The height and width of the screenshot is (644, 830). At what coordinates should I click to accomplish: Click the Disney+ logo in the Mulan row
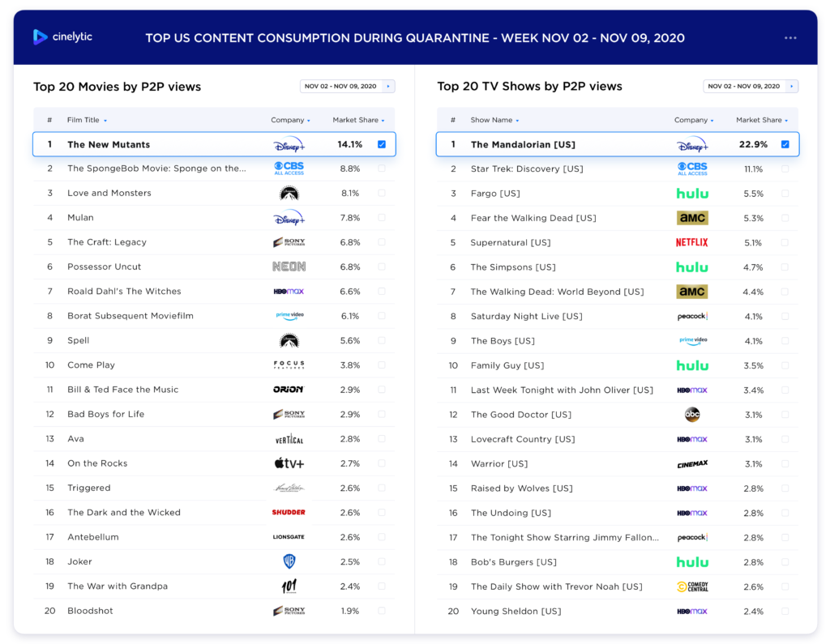point(289,217)
